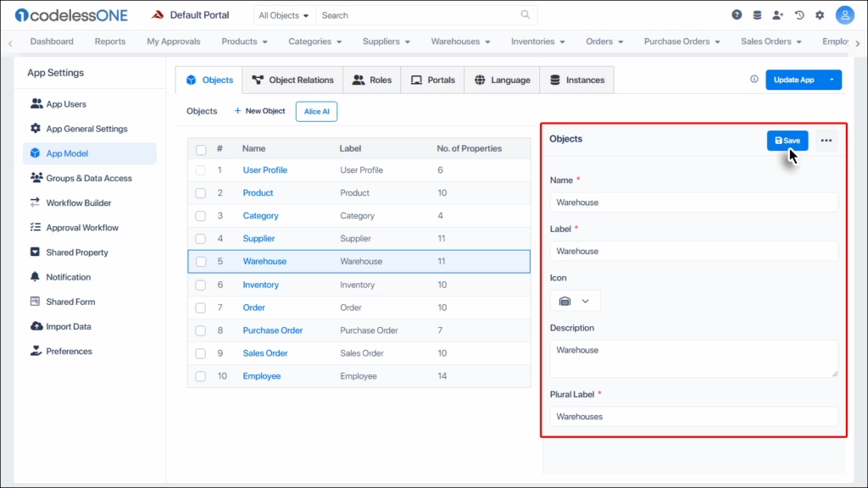Viewport: 868px width, 488px height.
Task: Click the settings gear icon in header
Action: [820, 15]
